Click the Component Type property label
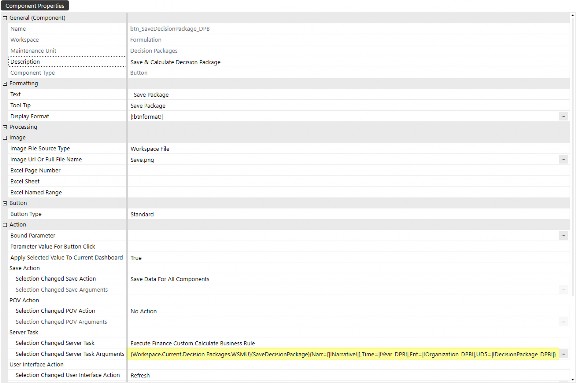This screenshot has width=576, height=383. click(x=32, y=73)
